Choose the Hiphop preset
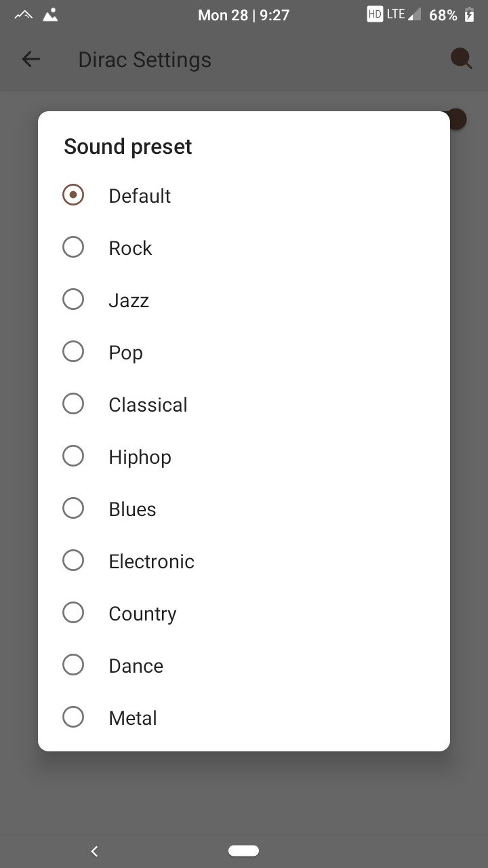This screenshot has width=488, height=868. coord(244,456)
